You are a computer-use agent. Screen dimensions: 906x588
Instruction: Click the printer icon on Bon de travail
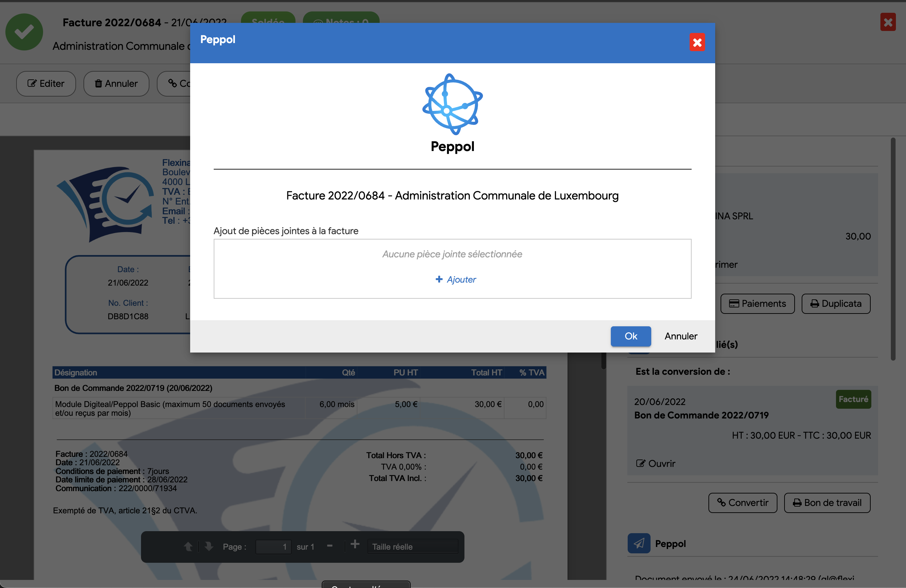797,503
